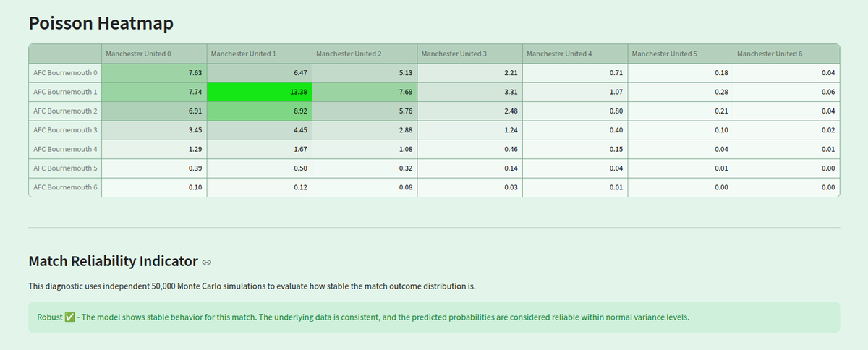Click the AFC Bournemouth 5 row label

click(x=65, y=168)
